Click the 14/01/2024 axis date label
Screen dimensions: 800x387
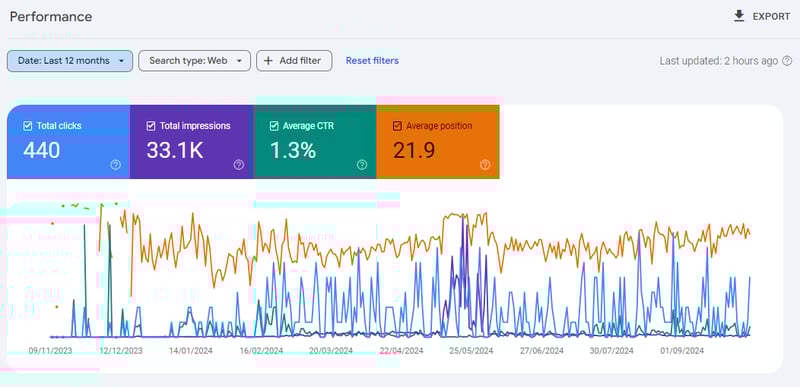point(191,351)
